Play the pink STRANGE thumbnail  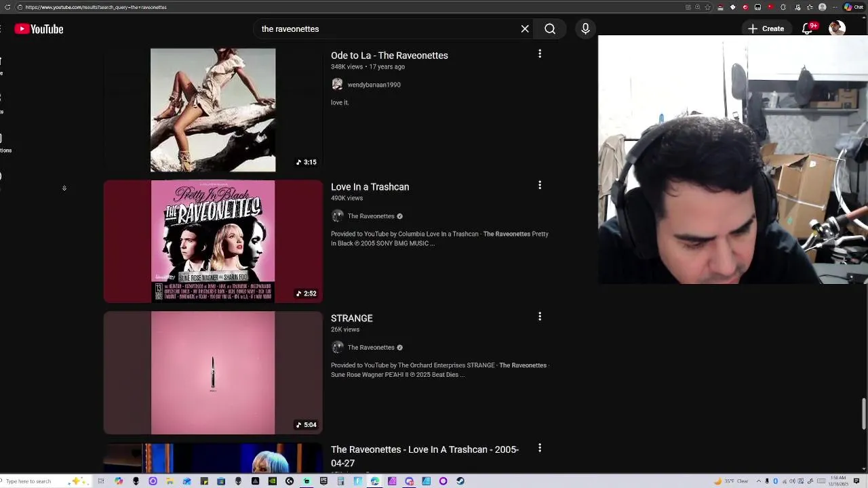213,373
